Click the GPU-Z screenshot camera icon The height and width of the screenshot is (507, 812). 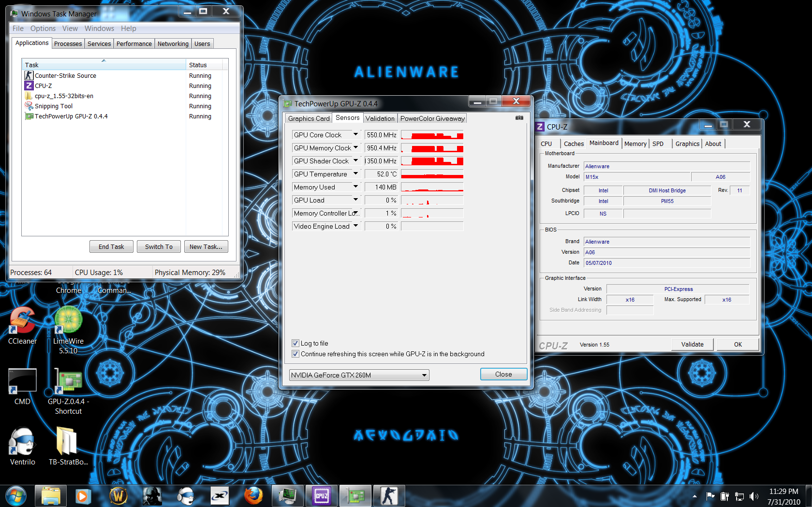(519, 118)
